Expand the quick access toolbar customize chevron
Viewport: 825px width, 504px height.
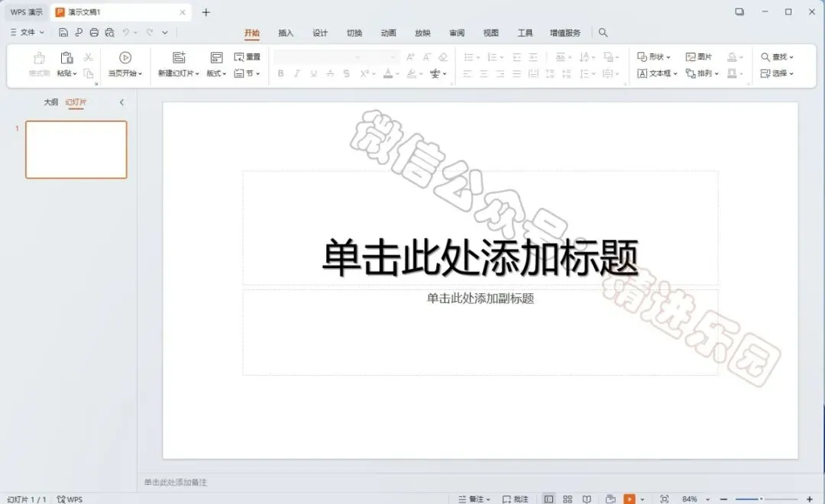pyautogui.click(x=165, y=33)
